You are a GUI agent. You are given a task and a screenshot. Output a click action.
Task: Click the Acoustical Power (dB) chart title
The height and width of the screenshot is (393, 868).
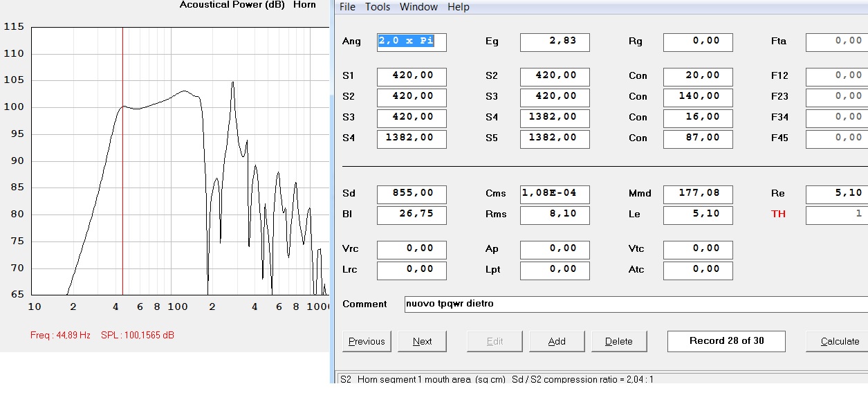[232, 5]
